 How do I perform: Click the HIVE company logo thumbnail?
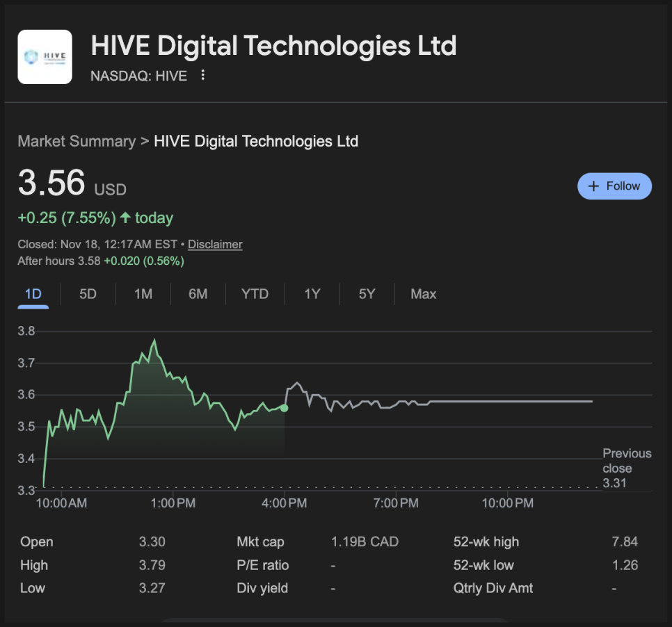[x=45, y=57]
